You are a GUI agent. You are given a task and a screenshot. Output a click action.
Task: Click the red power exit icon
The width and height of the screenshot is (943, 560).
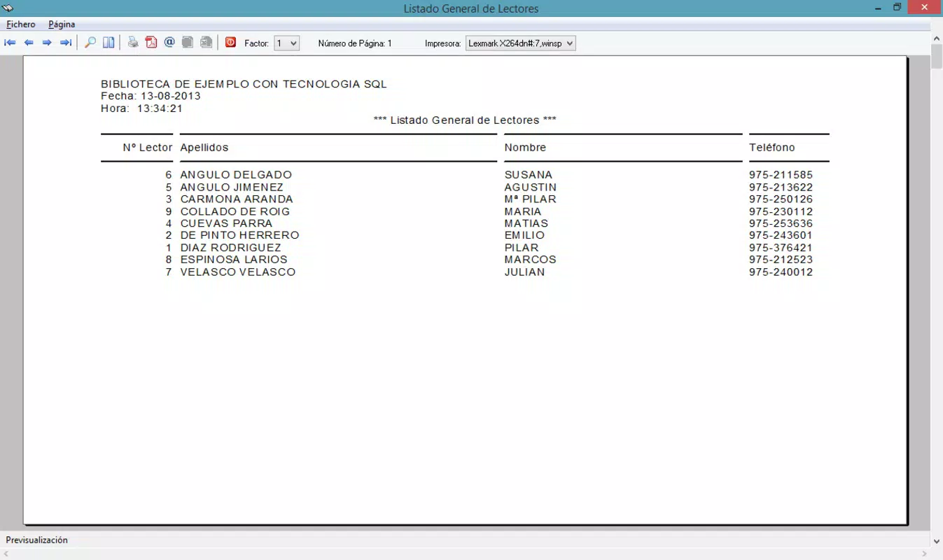point(230,43)
